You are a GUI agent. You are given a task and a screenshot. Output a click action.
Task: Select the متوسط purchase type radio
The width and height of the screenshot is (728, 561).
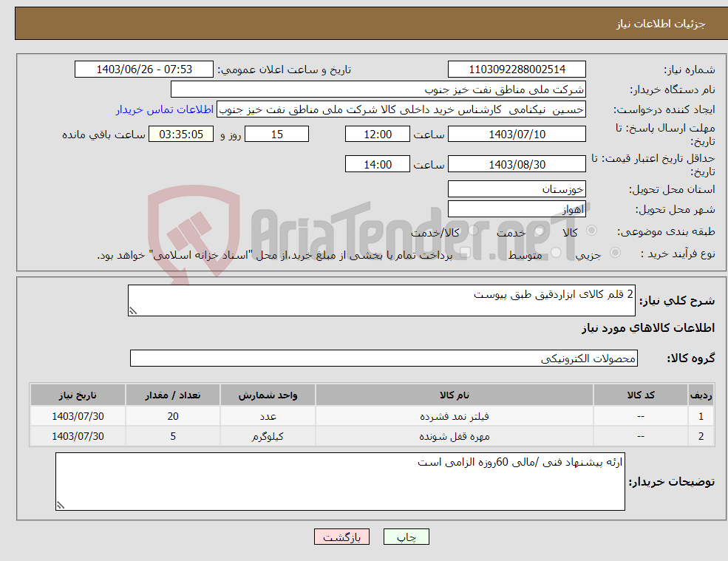click(x=556, y=252)
